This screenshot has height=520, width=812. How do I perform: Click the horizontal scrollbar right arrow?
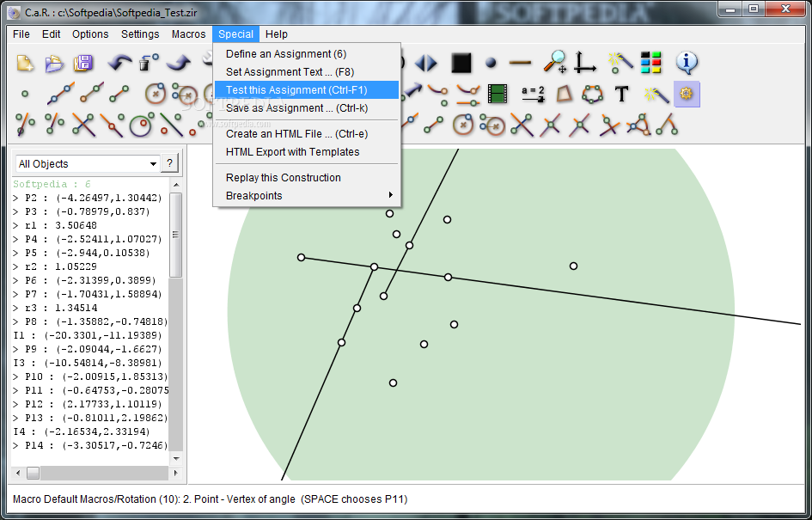tap(175, 473)
